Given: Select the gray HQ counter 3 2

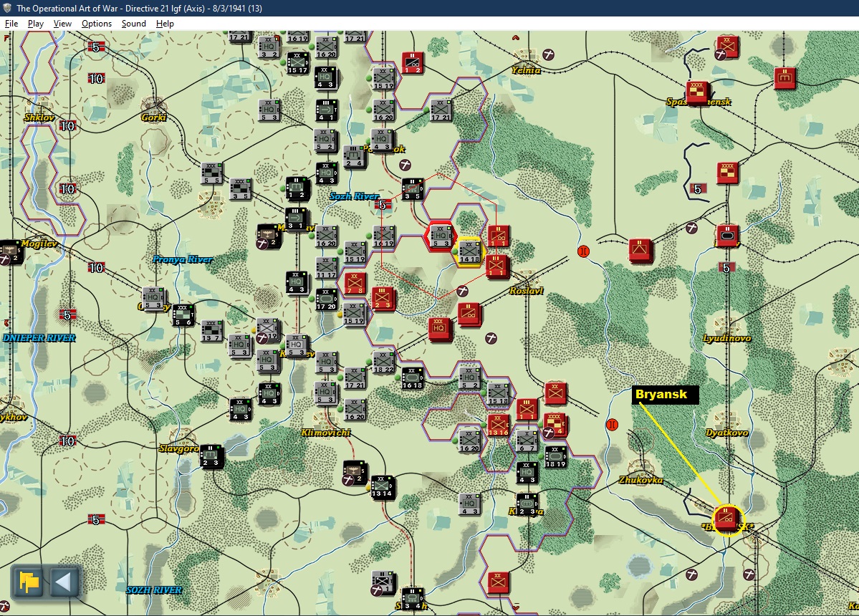Looking at the screenshot, I should click(269, 47).
